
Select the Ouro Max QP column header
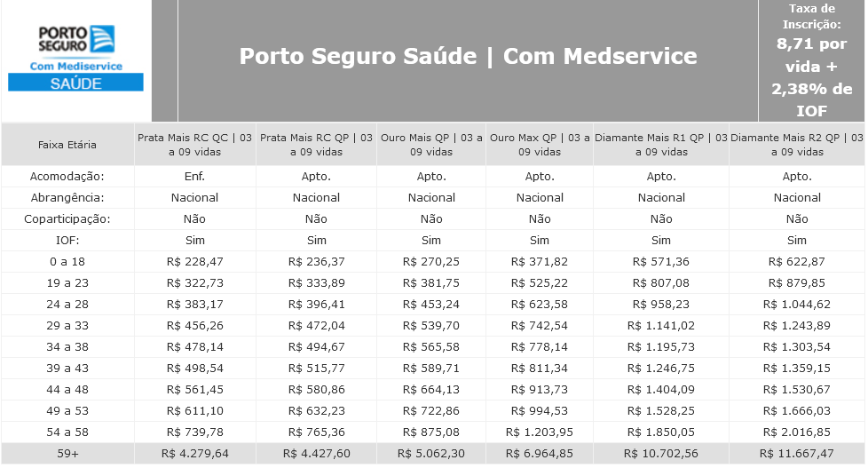click(x=540, y=145)
